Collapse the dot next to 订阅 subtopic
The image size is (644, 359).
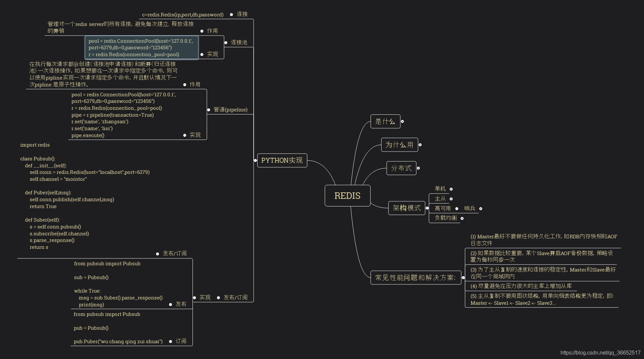click(171, 342)
